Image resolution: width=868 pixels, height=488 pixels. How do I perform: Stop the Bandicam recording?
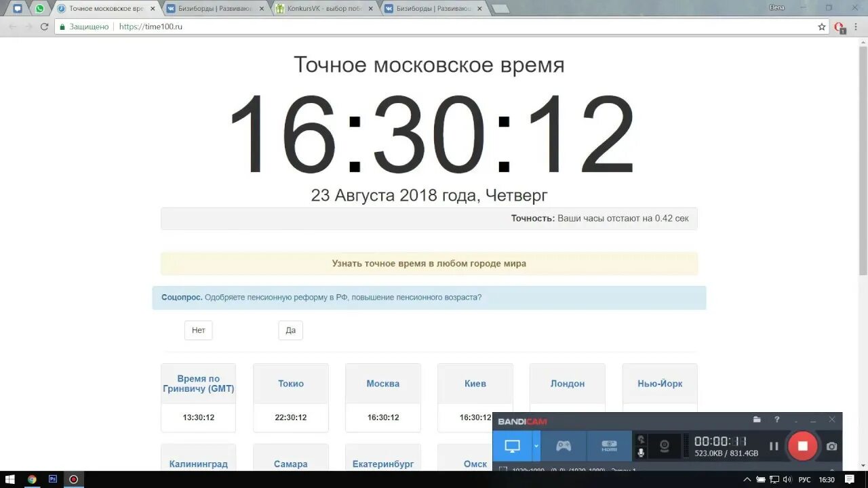(x=803, y=446)
